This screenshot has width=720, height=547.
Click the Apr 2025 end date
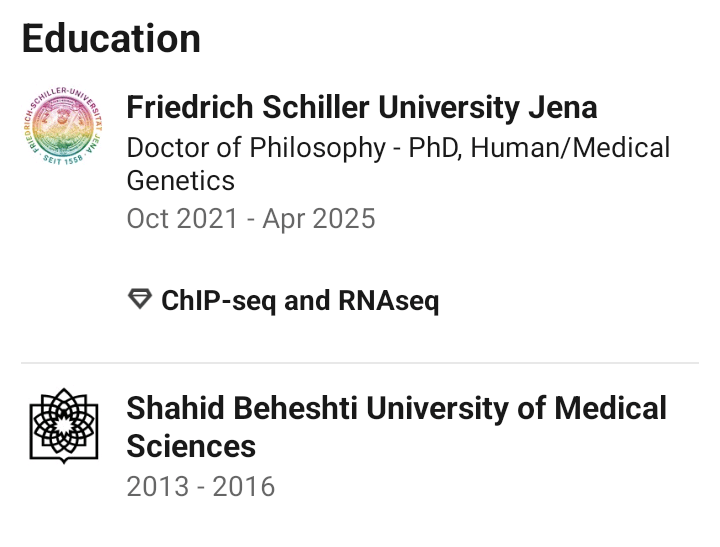point(319,218)
